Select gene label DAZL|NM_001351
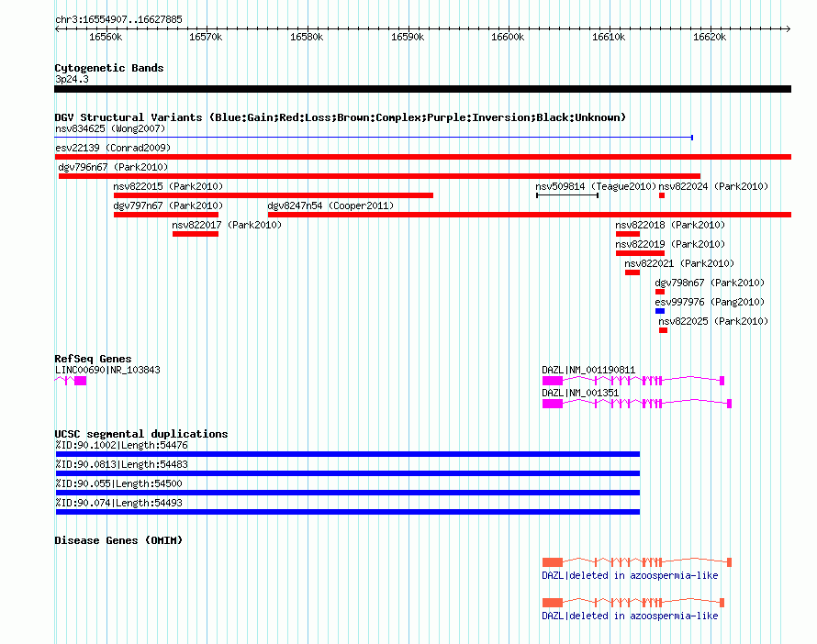The width and height of the screenshot is (817, 644). tap(580, 393)
